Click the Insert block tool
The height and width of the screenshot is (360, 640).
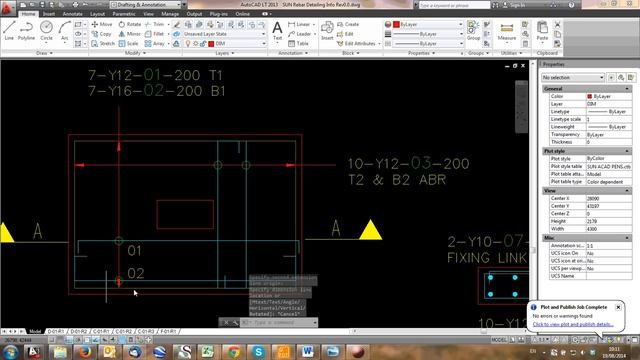click(327, 31)
